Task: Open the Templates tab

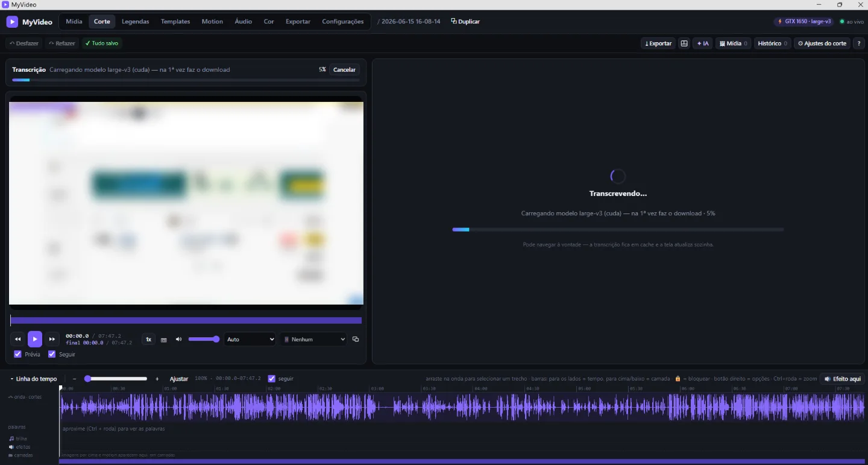Action: 175,22
